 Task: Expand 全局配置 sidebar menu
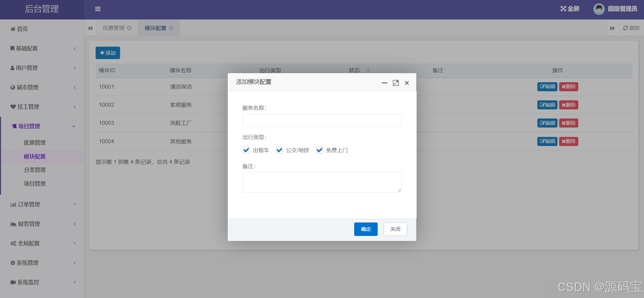click(42, 243)
